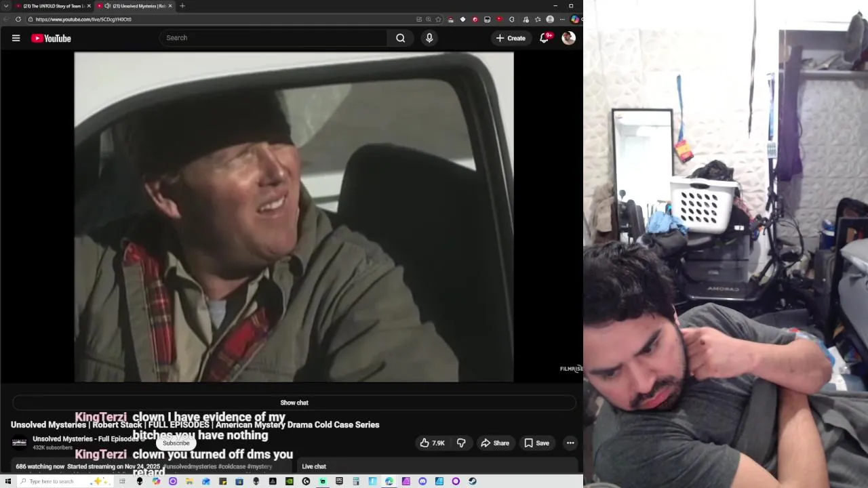Open browser favorites list icon
This screenshot has height=488, width=868.
538,19
